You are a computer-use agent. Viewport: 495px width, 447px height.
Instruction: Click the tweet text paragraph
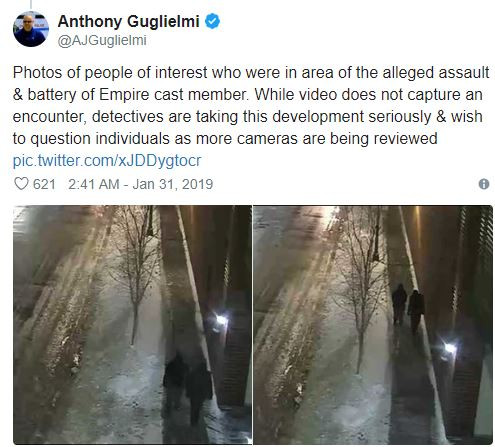tap(251, 105)
